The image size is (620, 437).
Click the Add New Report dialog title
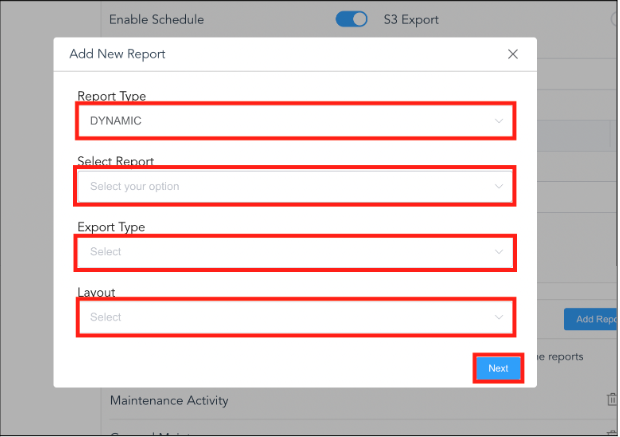[x=117, y=54]
